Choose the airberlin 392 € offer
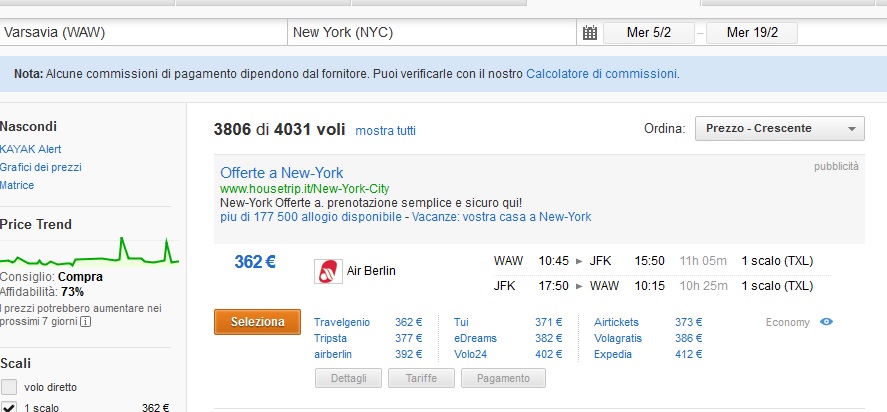The height and width of the screenshot is (412, 887). click(x=368, y=354)
